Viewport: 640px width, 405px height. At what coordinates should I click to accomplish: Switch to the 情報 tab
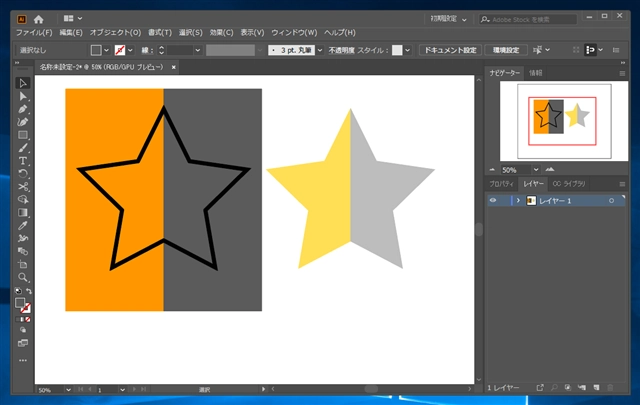pyautogui.click(x=536, y=73)
